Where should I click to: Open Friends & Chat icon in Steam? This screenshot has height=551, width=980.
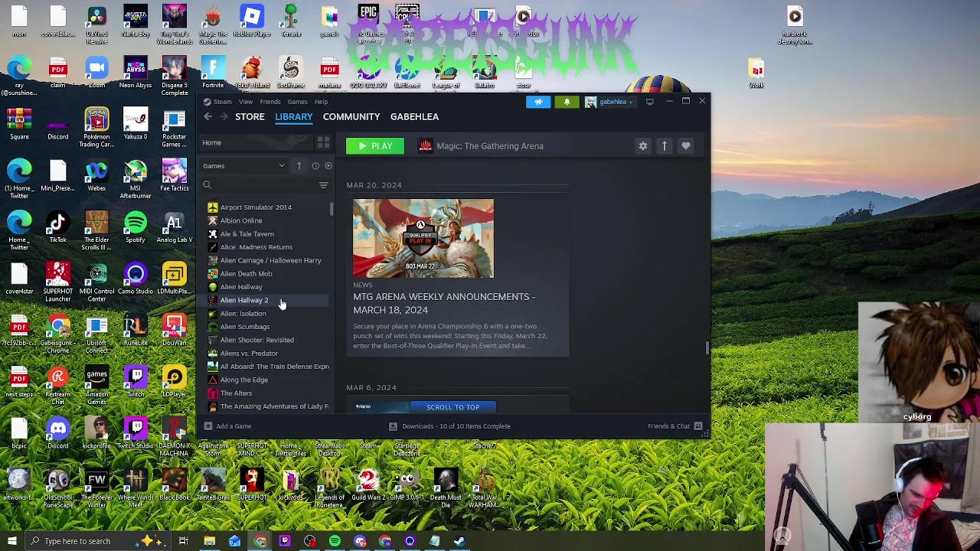(698, 426)
